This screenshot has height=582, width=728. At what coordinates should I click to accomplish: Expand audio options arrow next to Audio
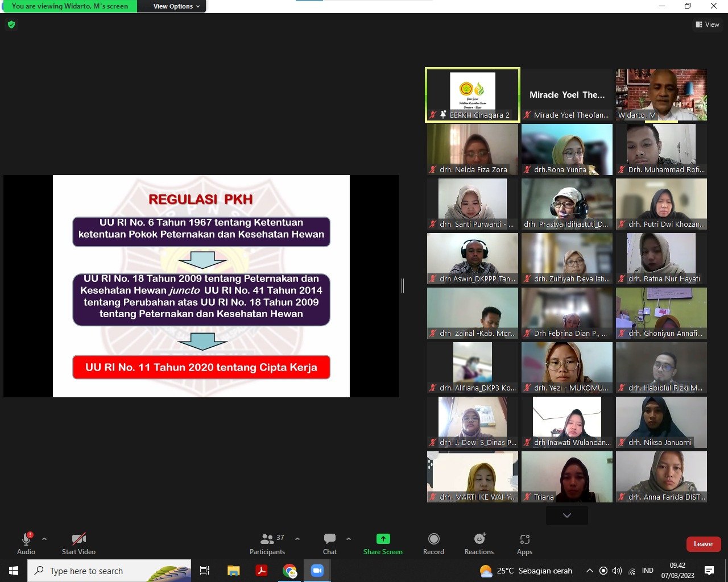(x=44, y=539)
